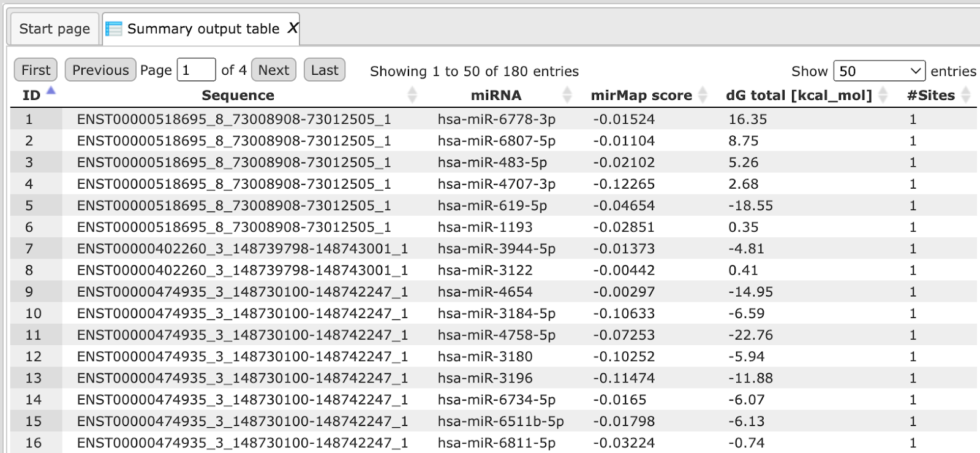Select row 11 hsa-miR-4758-5p entry
Screen dimensions: 980x453
pyautogui.click(x=494, y=335)
